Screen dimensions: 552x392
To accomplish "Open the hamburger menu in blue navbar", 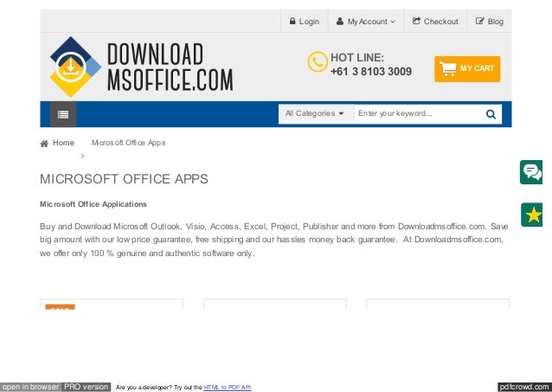I will 63,114.
